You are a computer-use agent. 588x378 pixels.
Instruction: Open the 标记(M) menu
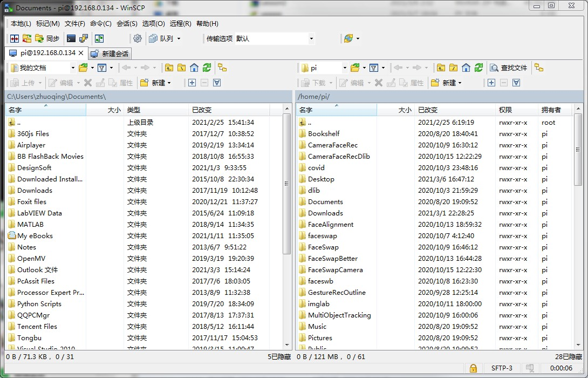coord(47,24)
